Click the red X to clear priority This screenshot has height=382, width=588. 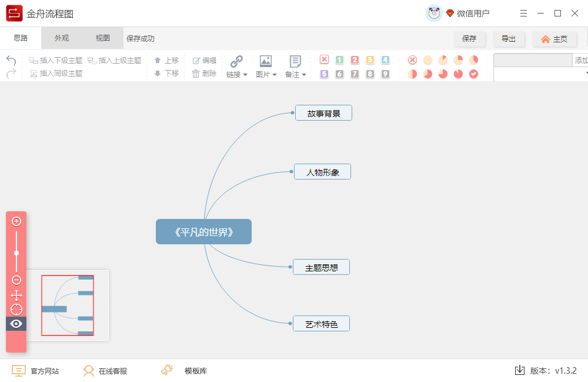[x=324, y=59]
